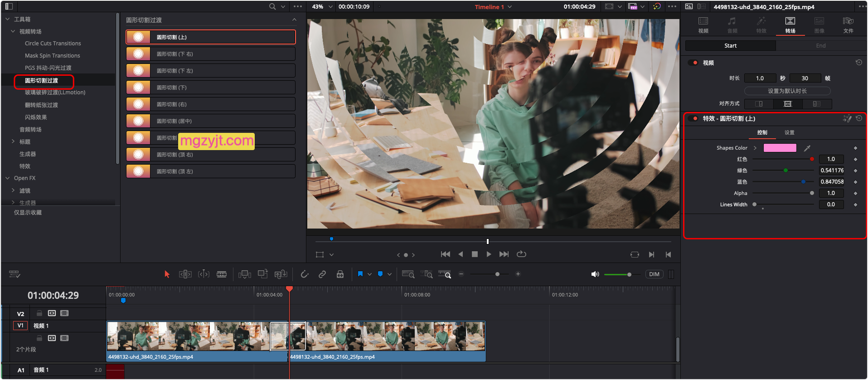Toggle the 特效 - 圆形切割 (上) enable switch
868x380 pixels.
[x=693, y=118]
